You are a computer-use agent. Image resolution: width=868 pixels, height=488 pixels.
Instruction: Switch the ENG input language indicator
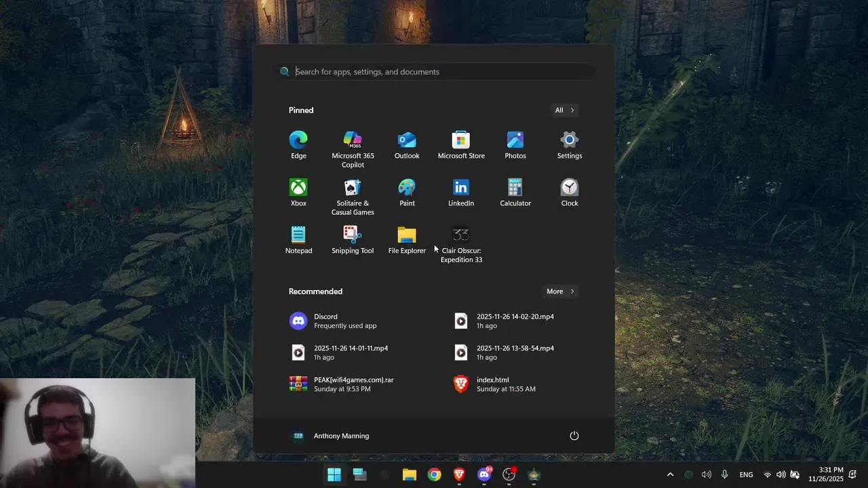pyautogui.click(x=746, y=474)
